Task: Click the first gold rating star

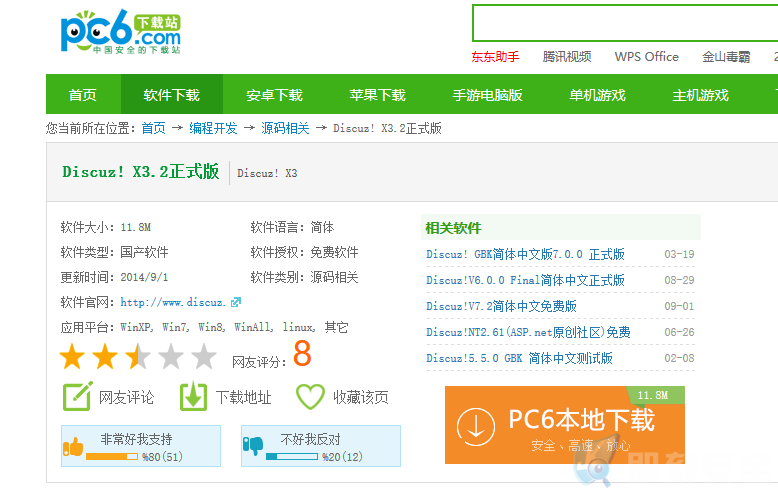Action: click(x=72, y=356)
